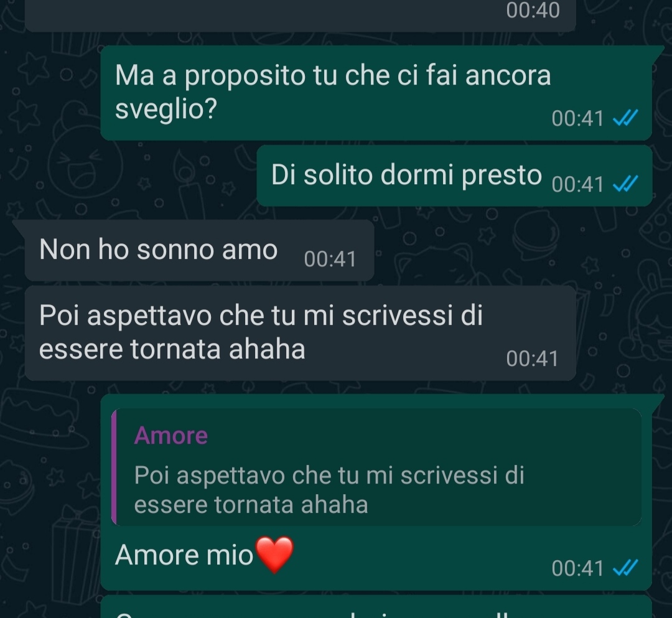
Task: Click the 00:41 time on "Amore mio" message
Action: pyautogui.click(x=577, y=568)
